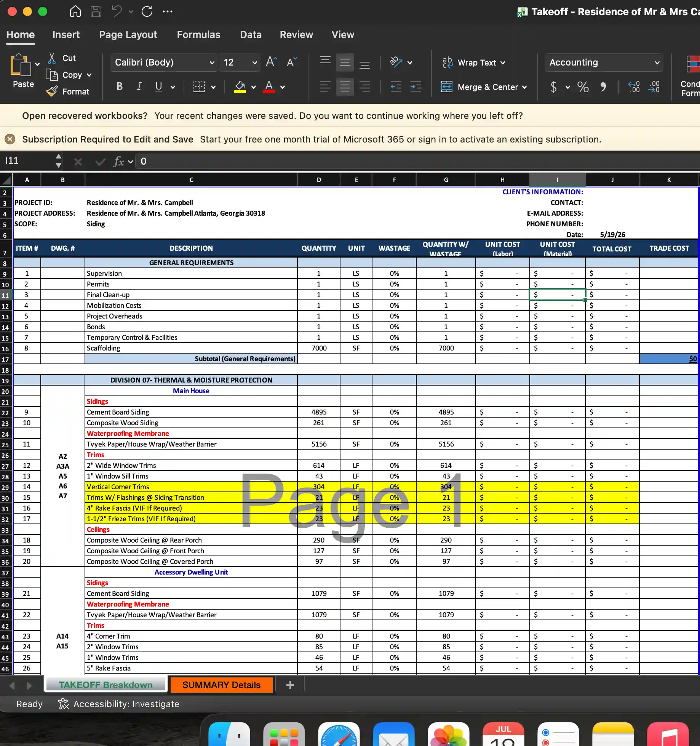The height and width of the screenshot is (746, 700).
Task: Switch to the Data tab
Action: 251,35
